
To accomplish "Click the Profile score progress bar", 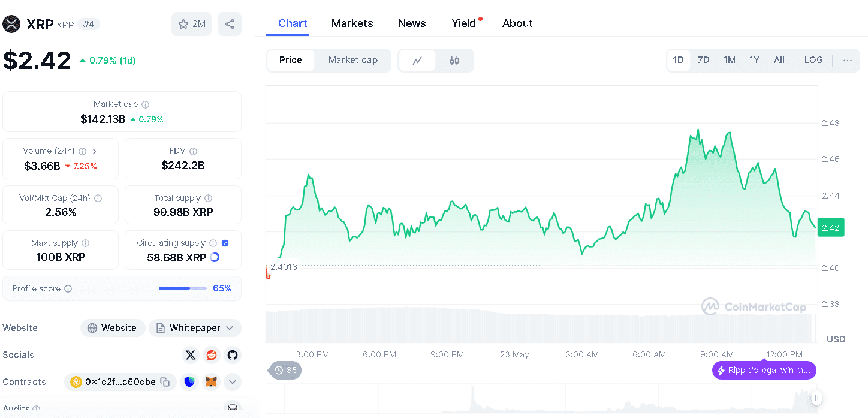I will [x=183, y=288].
